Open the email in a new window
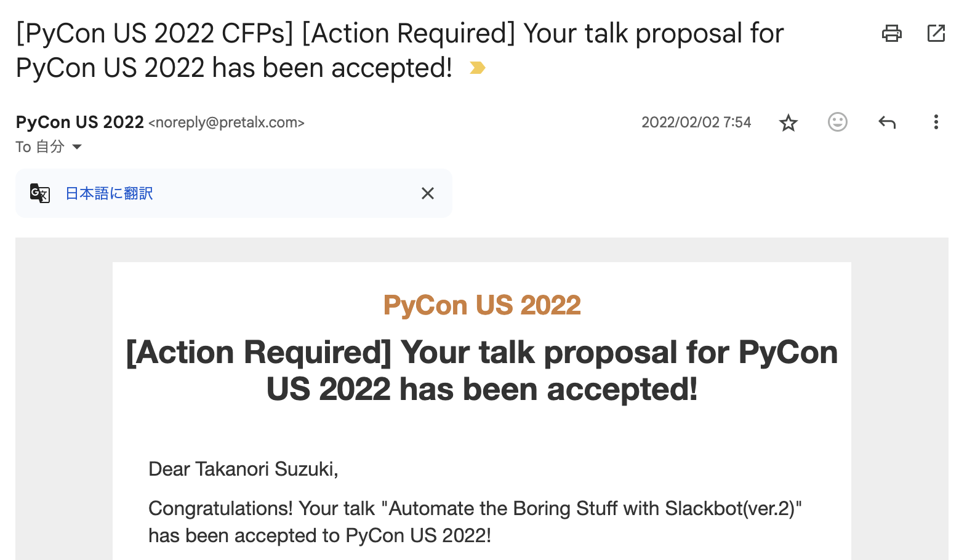This screenshot has height=560, width=959. (936, 33)
